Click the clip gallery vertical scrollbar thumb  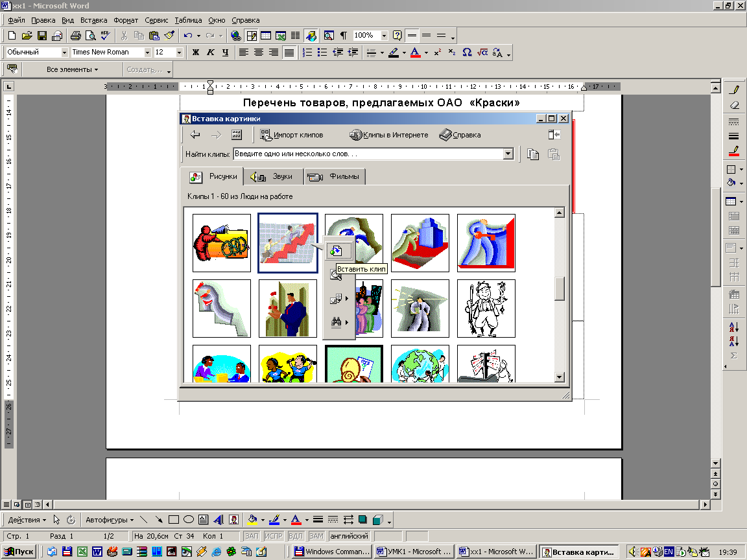coord(560,289)
